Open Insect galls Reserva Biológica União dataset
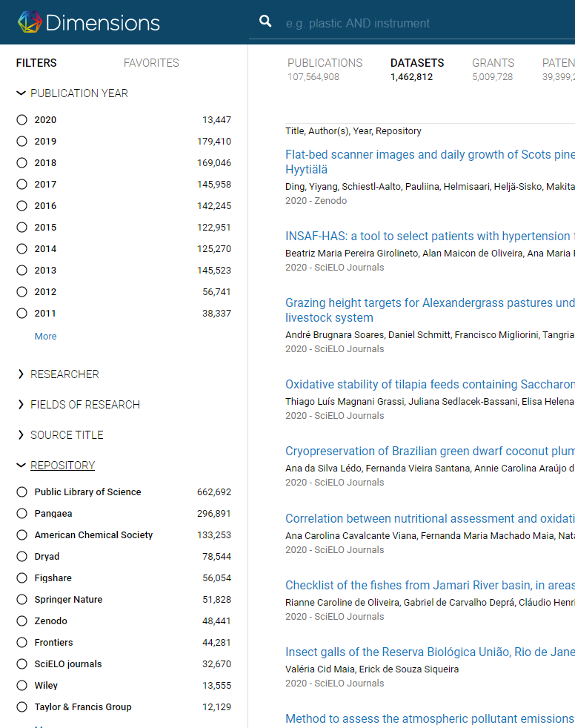This screenshot has height=728, width=575. [x=430, y=652]
